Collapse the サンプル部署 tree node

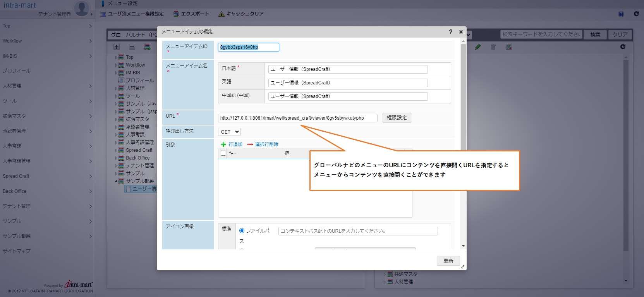pyautogui.click(x=116, y=181)
